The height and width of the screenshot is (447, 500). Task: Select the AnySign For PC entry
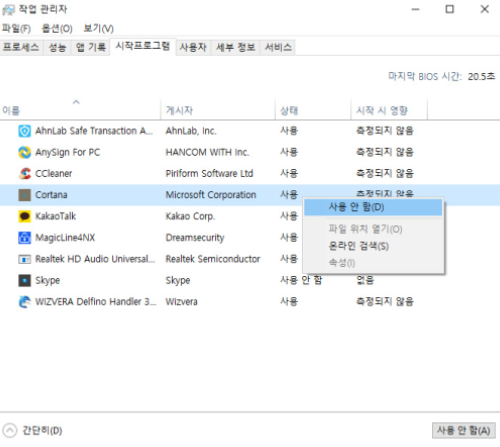coord(68,152)
